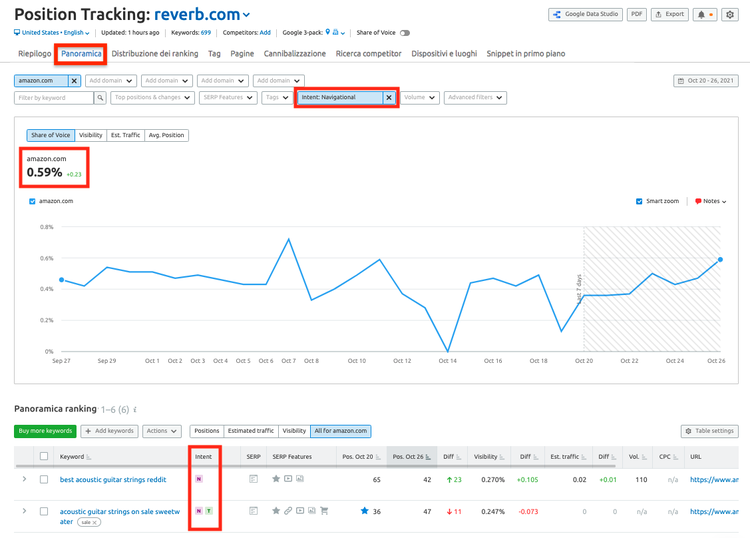
Task: Expand the sweetwater keyword row
Action: [x=24, y=511]
